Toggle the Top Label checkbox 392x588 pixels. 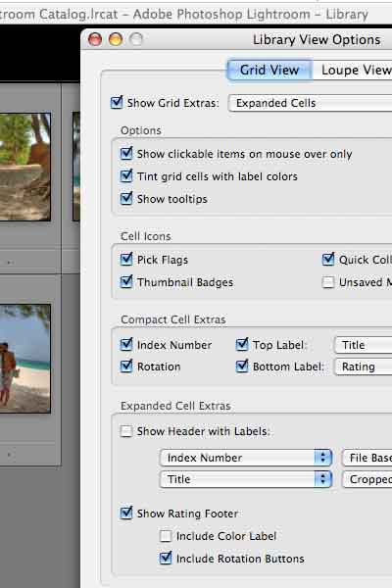242,344
